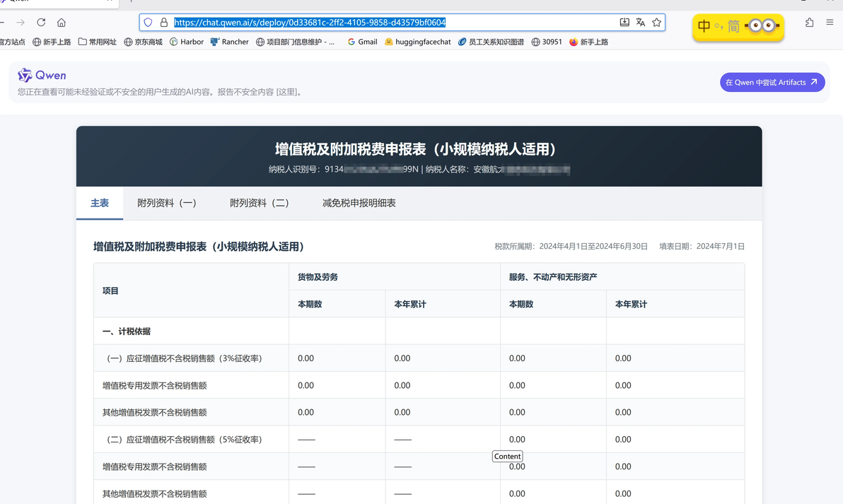Click 税款所属期 date range text
The image size is (843, 504).
pyautogui.click(x=571, y=246)
